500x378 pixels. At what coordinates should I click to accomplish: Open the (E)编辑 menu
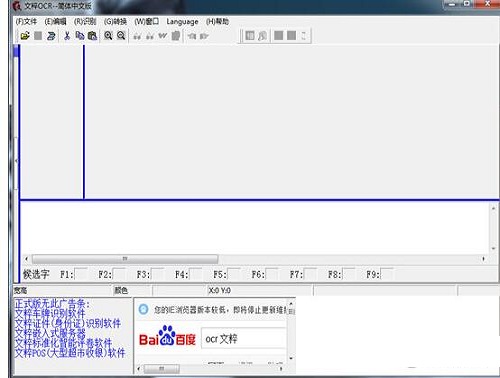55,22
